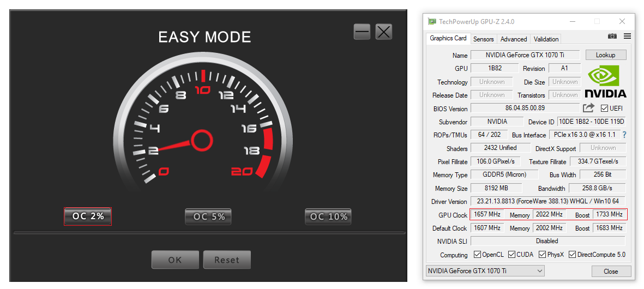Toggle the DirectCompute 5.0 checkbox
644x289 pixels.
(x=572, y=255)
